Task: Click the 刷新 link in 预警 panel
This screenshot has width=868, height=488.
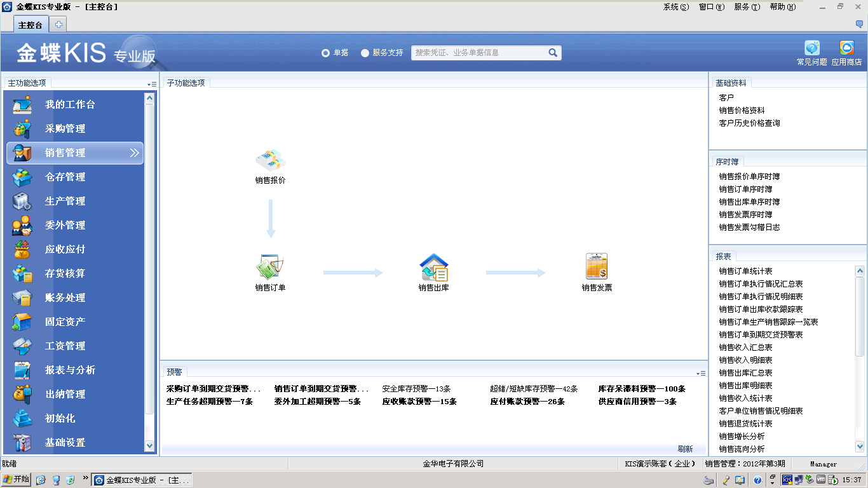Action: [685, 449]
